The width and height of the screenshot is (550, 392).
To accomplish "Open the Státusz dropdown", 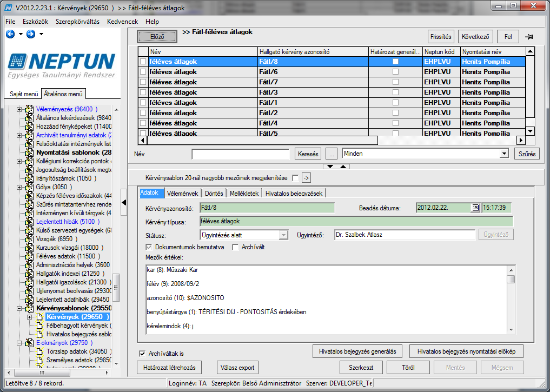I will 283,235.
